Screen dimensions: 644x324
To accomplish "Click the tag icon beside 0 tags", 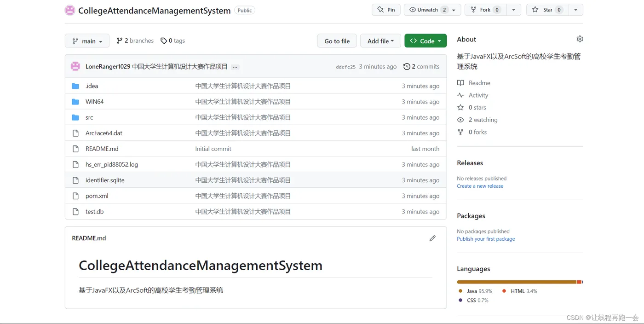I will click(164, 41).
